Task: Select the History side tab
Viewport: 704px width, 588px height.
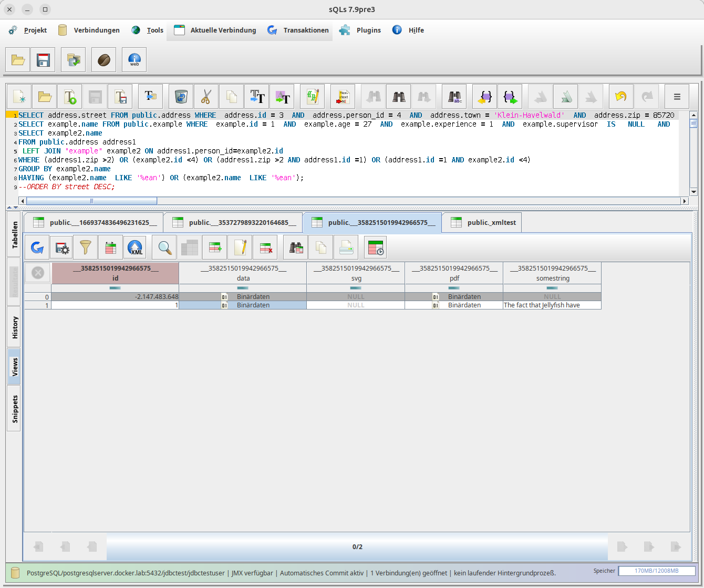Action: (x=14, y=328)
